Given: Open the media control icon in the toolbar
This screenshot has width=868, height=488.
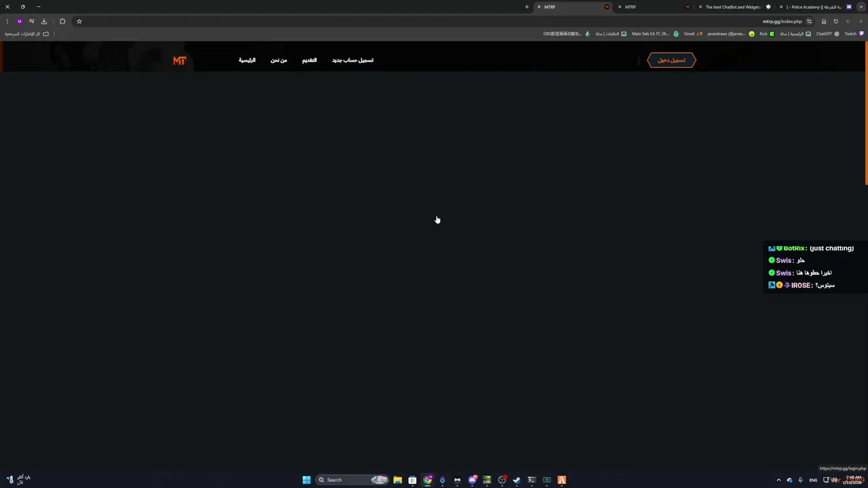Looking at the screenshot, I should pyautogui.click(x=32, y=21).
